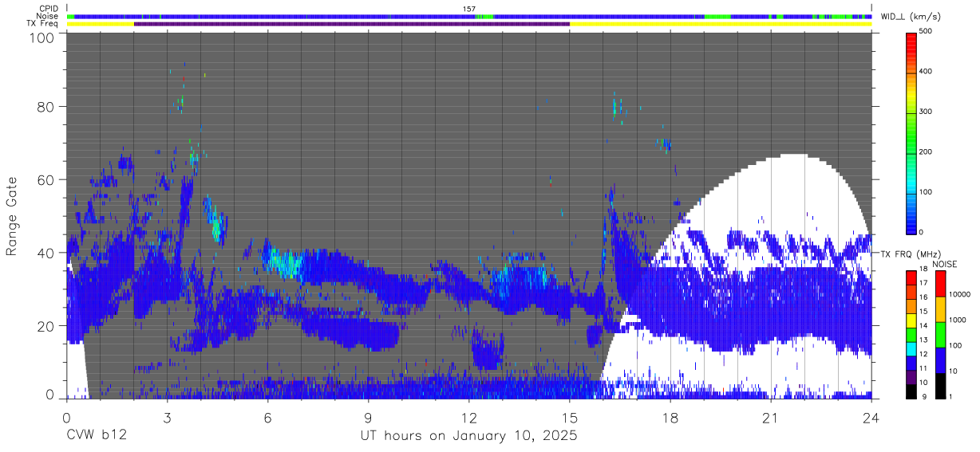The image size is (980, 452).
Task: Click width colorbar label 200
Action: (x=926, y=151)
